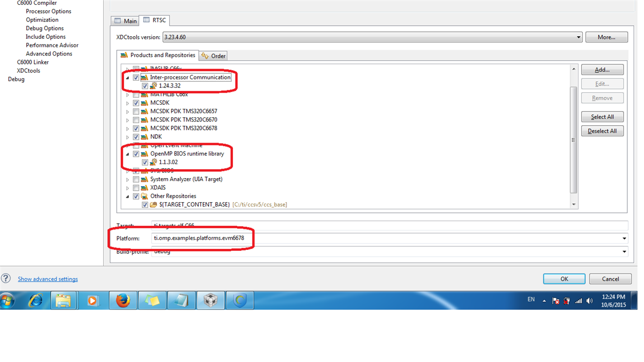The height and width of the screenshot is (362, 644).
Task: Uncheck the NDK checkbox
Action: [136, 137]
